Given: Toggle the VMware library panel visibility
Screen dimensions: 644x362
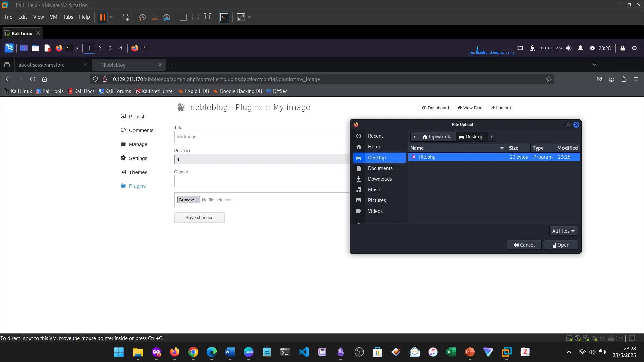Looking at the screenshot, I should point(183,17).
